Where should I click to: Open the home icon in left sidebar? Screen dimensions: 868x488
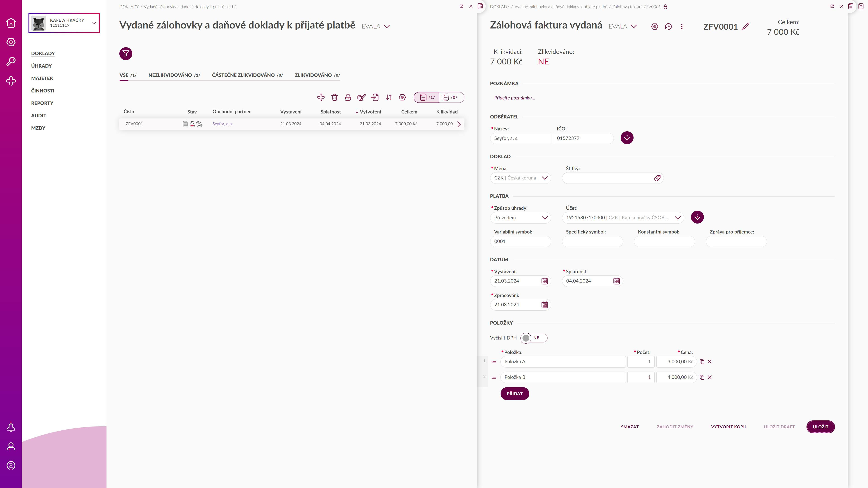pos(11,23)
